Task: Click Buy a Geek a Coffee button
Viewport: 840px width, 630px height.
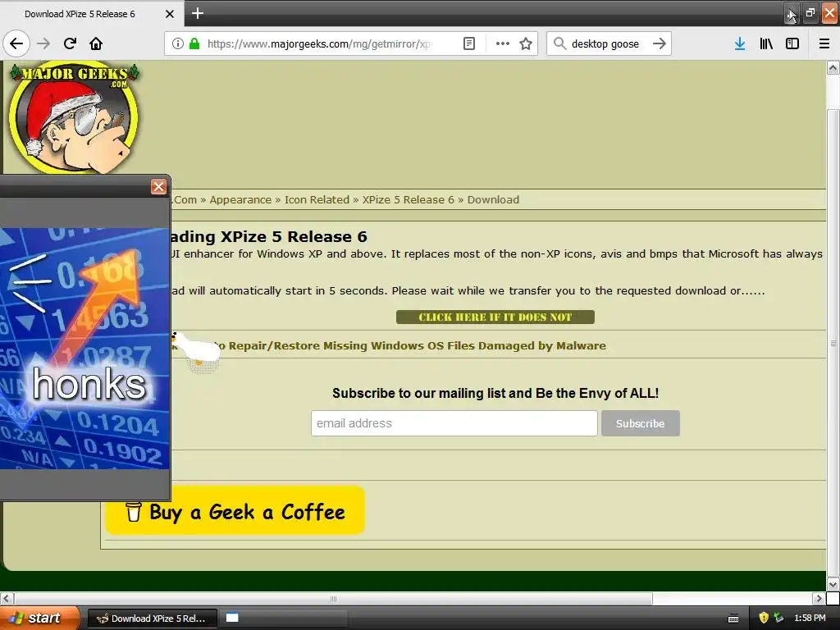Action: 235,510
